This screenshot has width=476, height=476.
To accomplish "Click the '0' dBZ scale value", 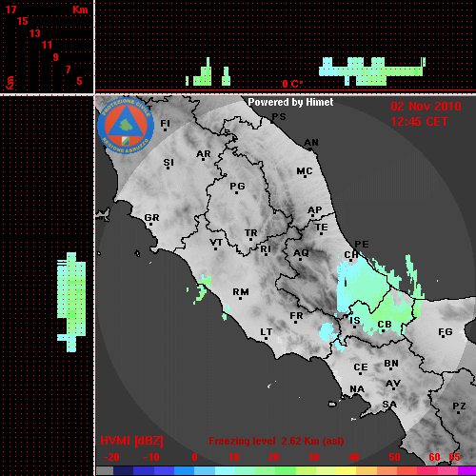I will click(195, 457).
